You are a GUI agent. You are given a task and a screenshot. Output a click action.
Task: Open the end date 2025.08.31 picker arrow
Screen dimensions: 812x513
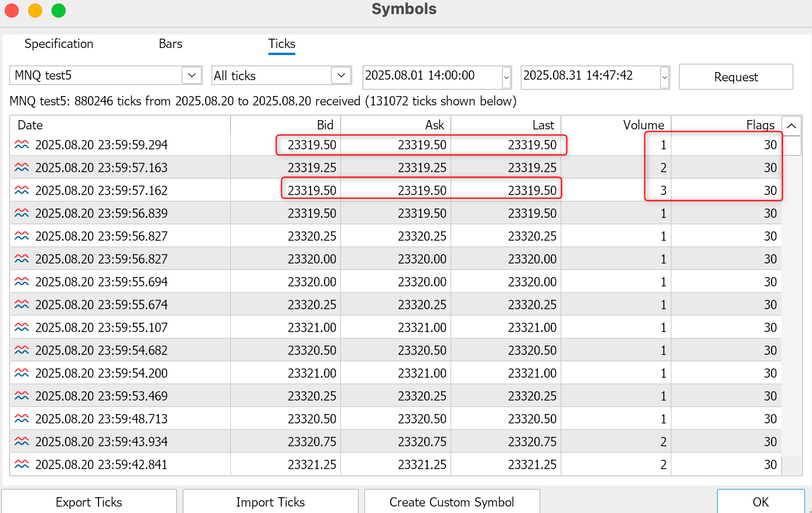click(664, 77)
